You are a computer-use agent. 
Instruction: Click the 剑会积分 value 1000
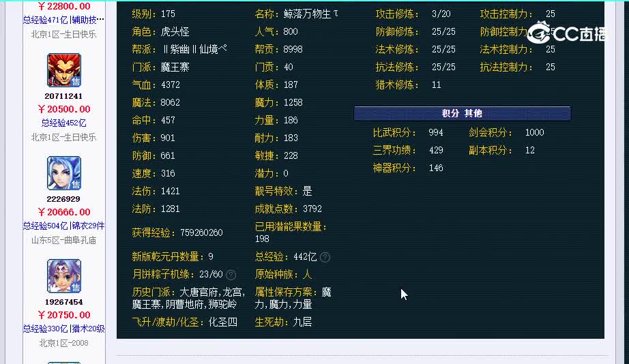(535, 133)
